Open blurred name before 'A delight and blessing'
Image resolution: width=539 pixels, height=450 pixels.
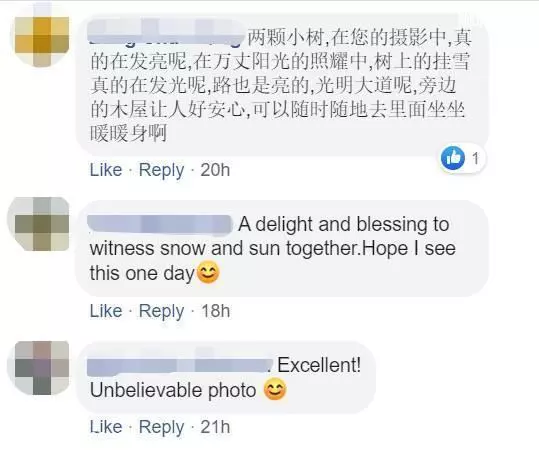coord(160,226)
